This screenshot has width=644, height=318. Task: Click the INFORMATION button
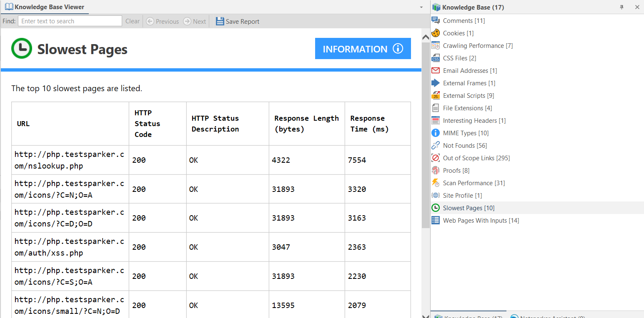point(363,48)
